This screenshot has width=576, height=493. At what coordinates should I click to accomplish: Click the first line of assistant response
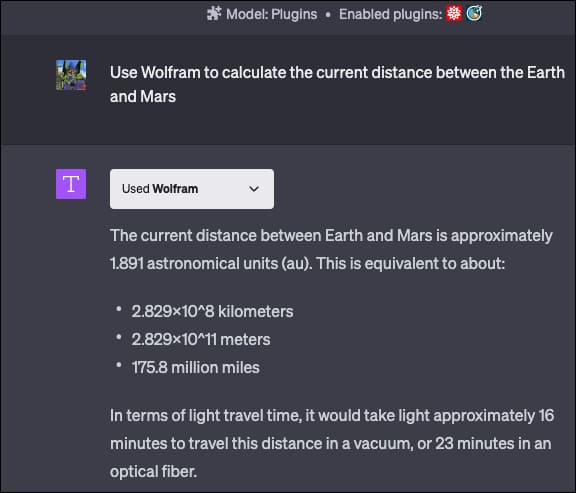pos(331,235)
